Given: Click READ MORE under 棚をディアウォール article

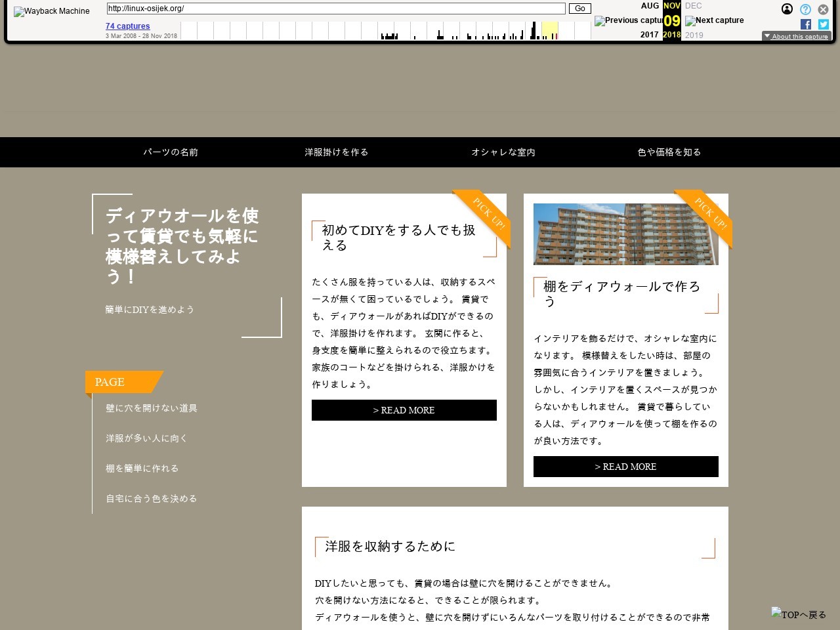Looking at the screenshot, I should 625,467.
